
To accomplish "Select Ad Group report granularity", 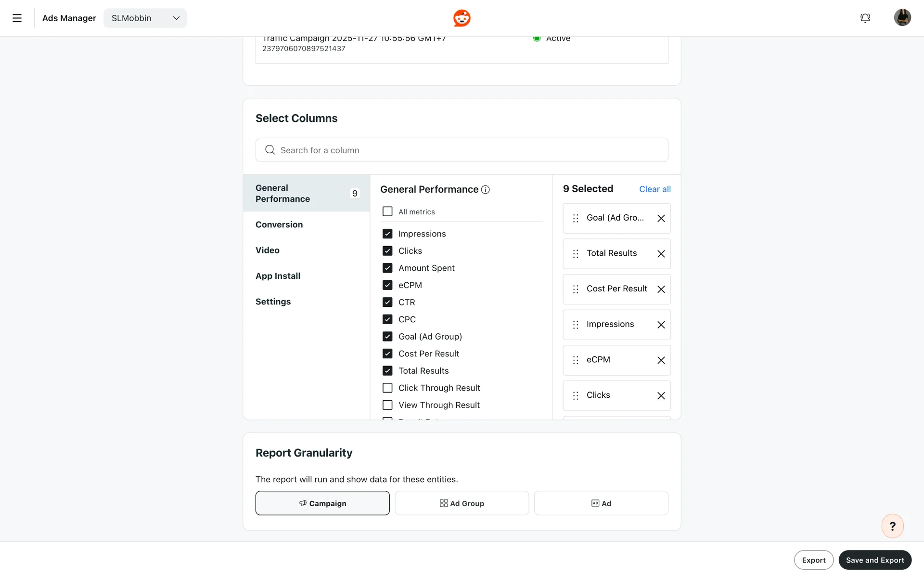I will tap(462, 503).
